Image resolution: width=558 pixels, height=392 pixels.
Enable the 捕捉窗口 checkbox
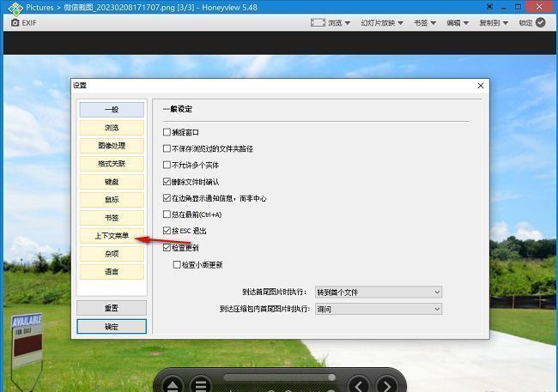167,132
